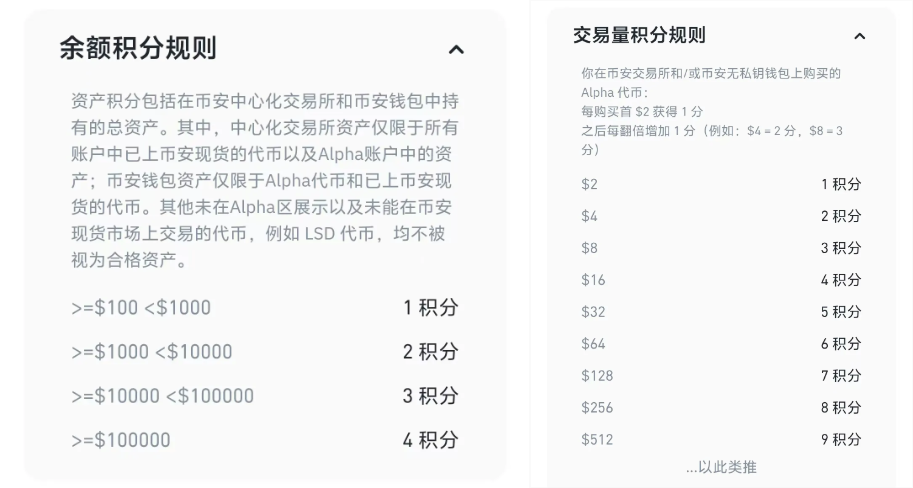Select the >=$100 <$1000 balance tier
Screen dimensions: 913x488
point(141,308)
